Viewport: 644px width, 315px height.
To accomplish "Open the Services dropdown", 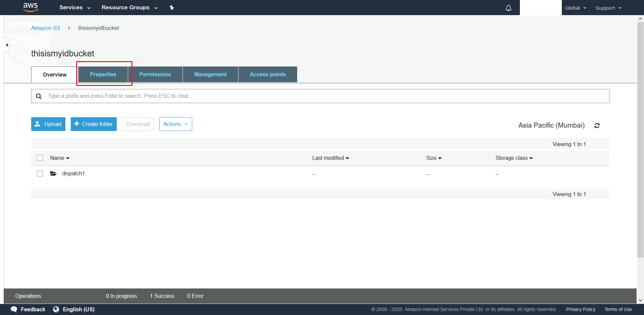I will (75, 7).
